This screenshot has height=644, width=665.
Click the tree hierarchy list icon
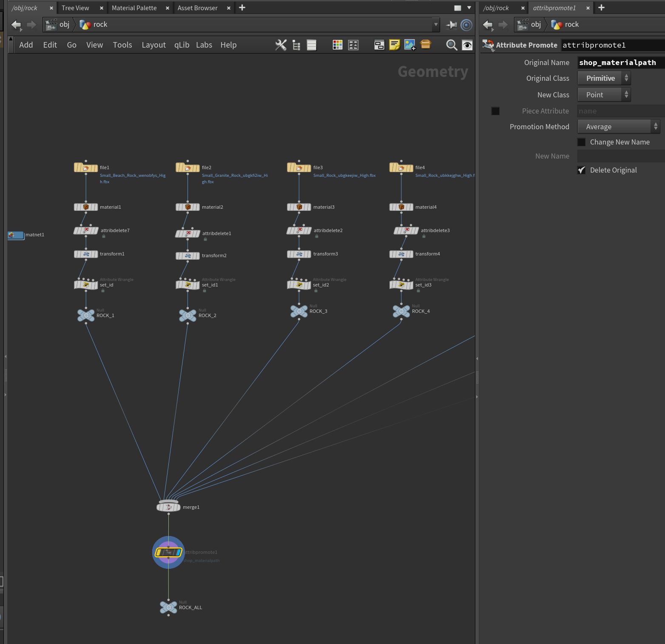tap(296, 45)
